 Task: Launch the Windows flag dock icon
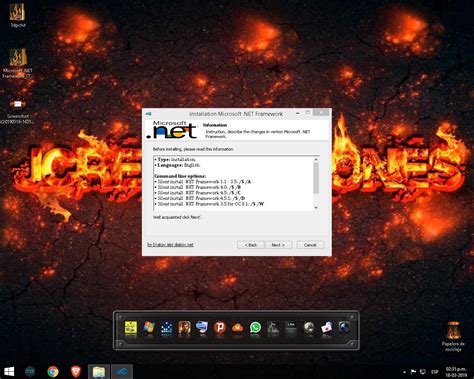(x=149, y=328)
